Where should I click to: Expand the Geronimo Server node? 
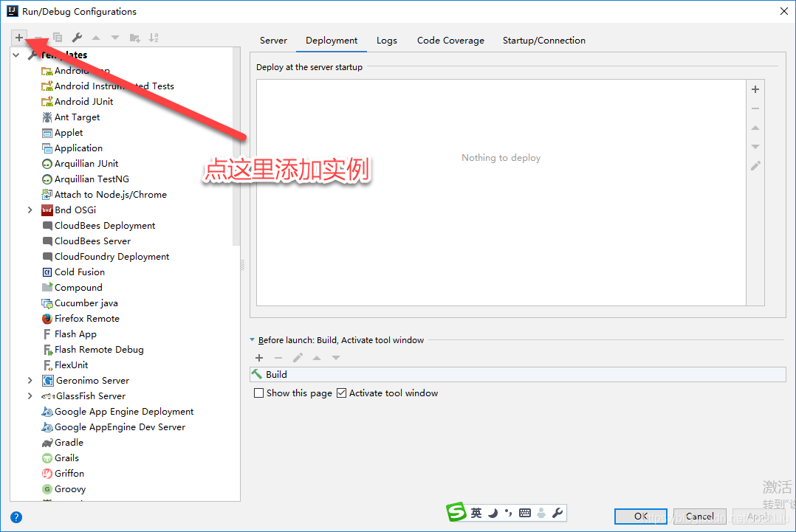pos(30,380)
